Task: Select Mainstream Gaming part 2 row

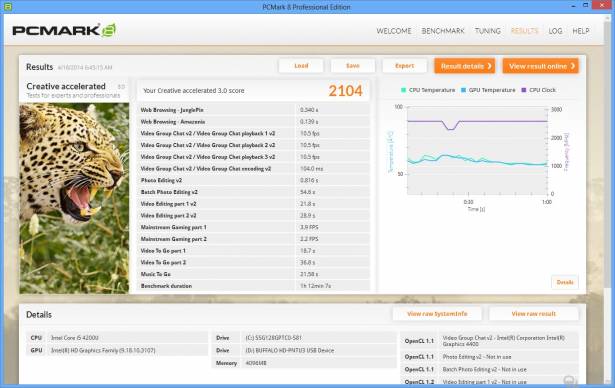Action: click(x=253, y=239)
